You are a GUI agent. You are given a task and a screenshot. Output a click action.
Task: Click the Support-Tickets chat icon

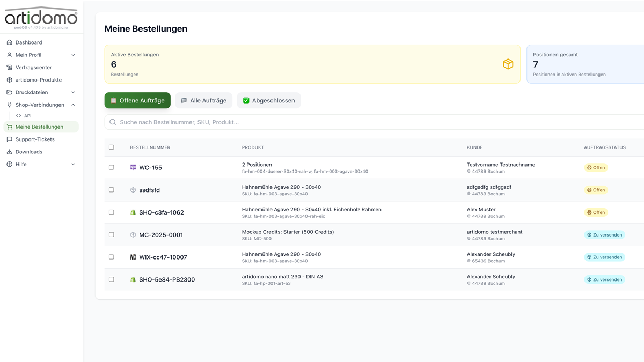tap(9, 139)
